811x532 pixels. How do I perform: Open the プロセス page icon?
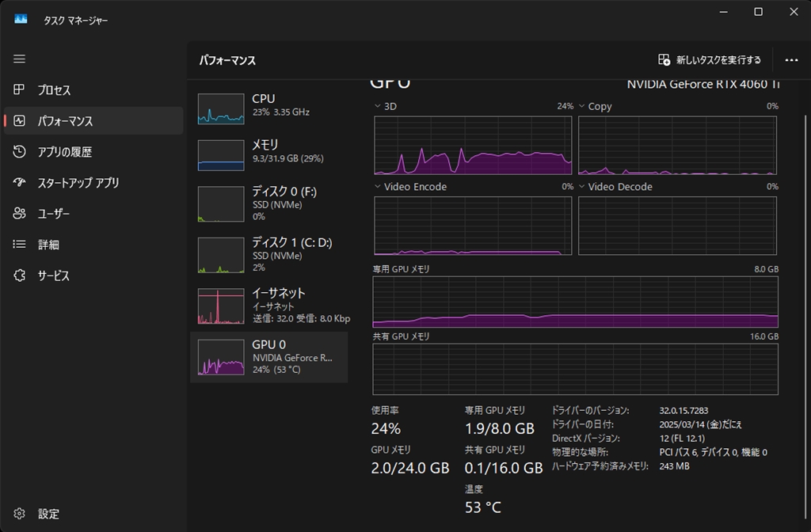click(20, 90)
